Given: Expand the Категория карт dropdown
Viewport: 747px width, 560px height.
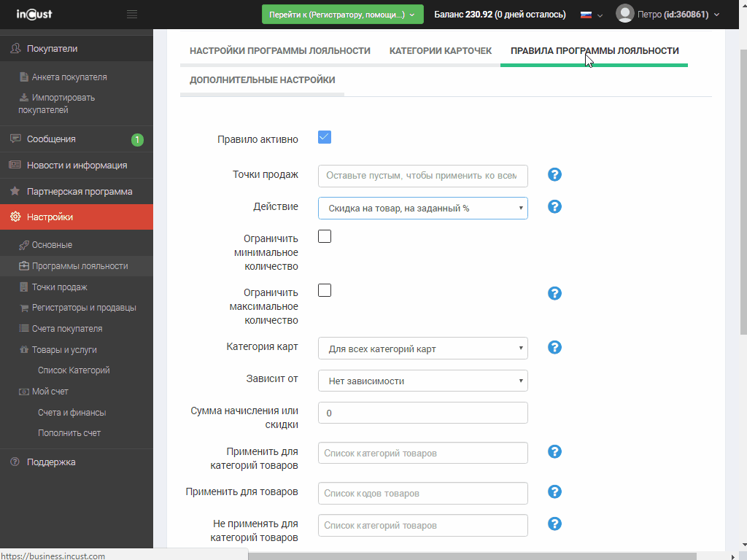Looking at the screenshot, I should pos(422,349).
